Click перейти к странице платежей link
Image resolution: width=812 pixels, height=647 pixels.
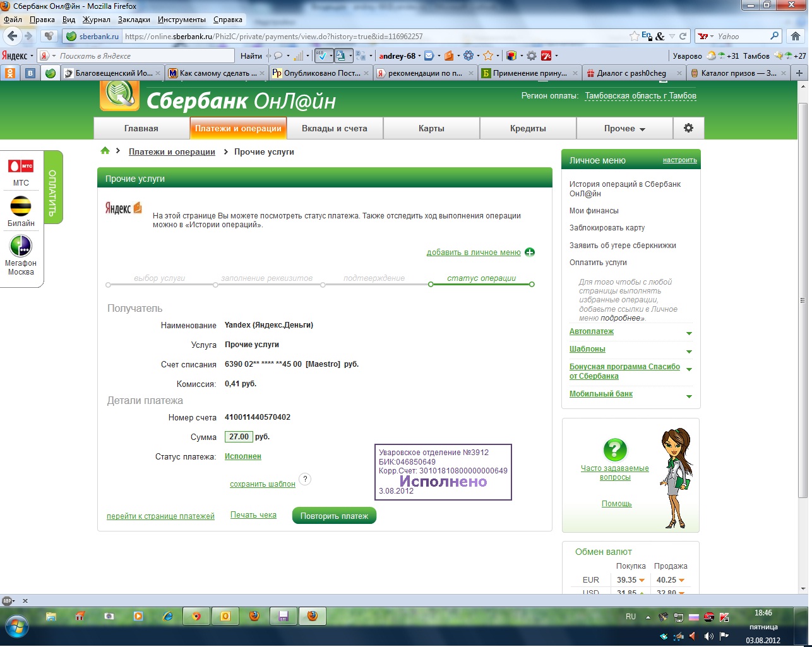[x=160, y=516]
